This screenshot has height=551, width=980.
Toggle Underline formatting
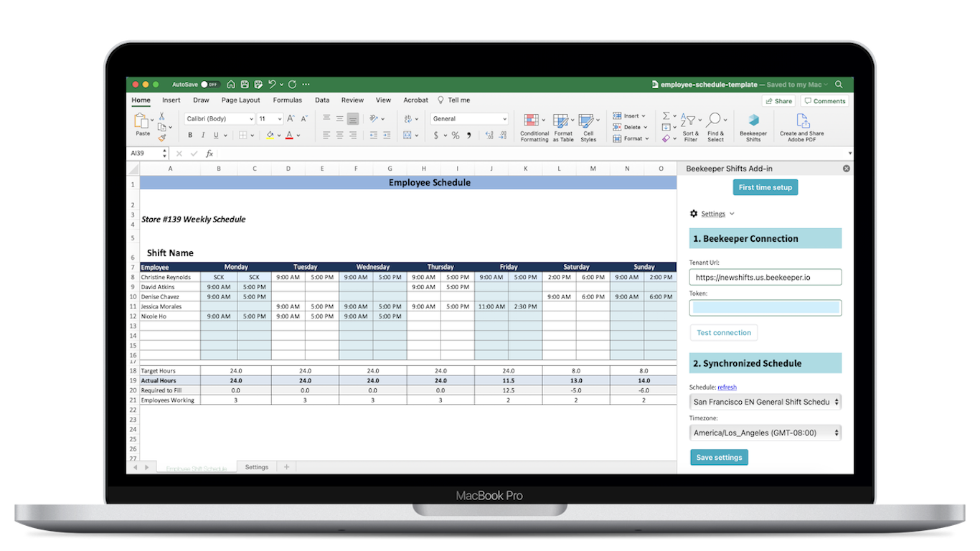[x=215, y=135]
